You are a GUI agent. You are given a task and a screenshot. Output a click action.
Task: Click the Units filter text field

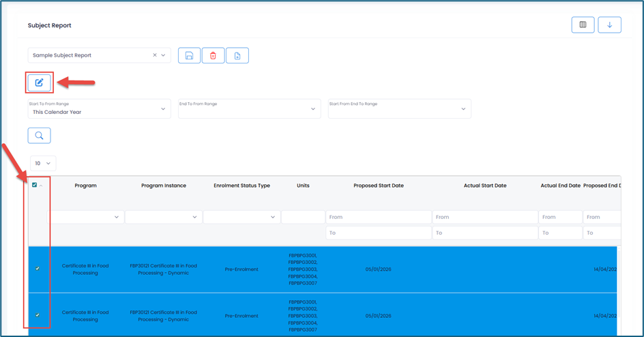point(303,217)
